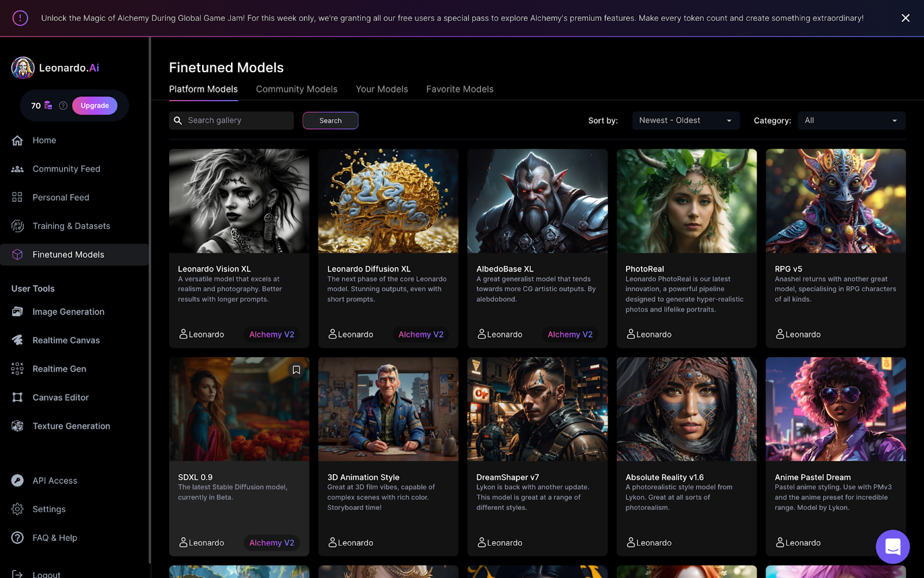Click the Realtime Gen icon
This screenshot has width=924, height=578.
[x=17, y=369]
